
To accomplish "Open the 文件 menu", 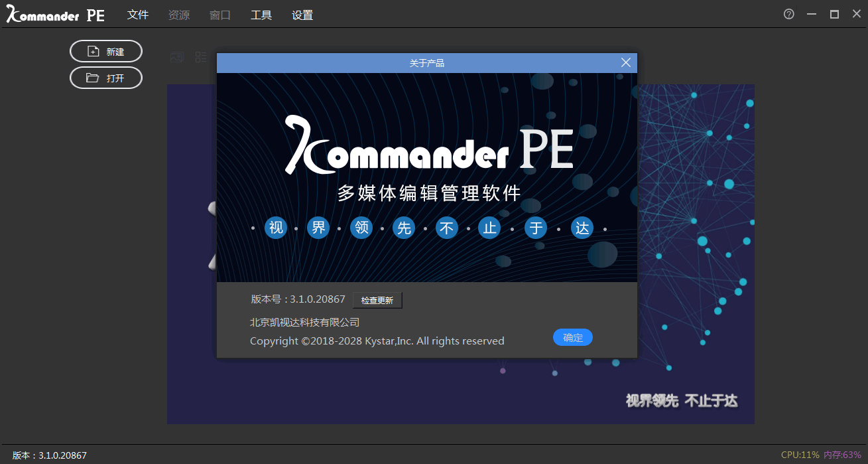I will coord(138,14).
